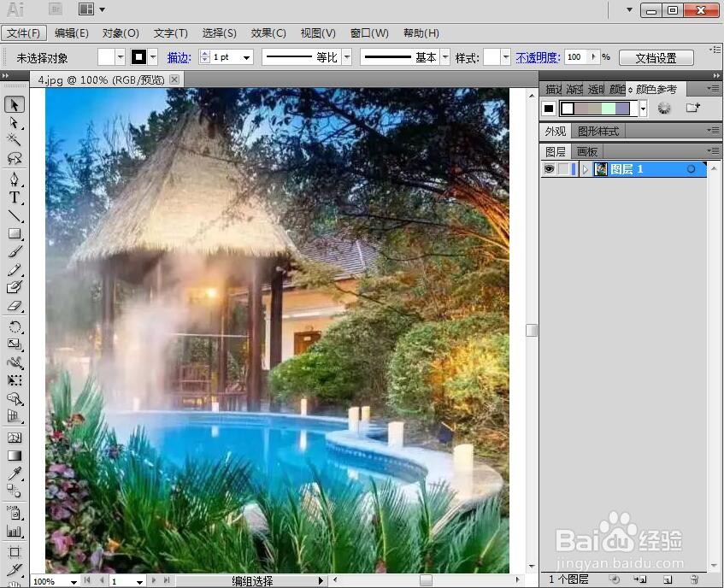Click the 不透明度 opacity link

538,58
